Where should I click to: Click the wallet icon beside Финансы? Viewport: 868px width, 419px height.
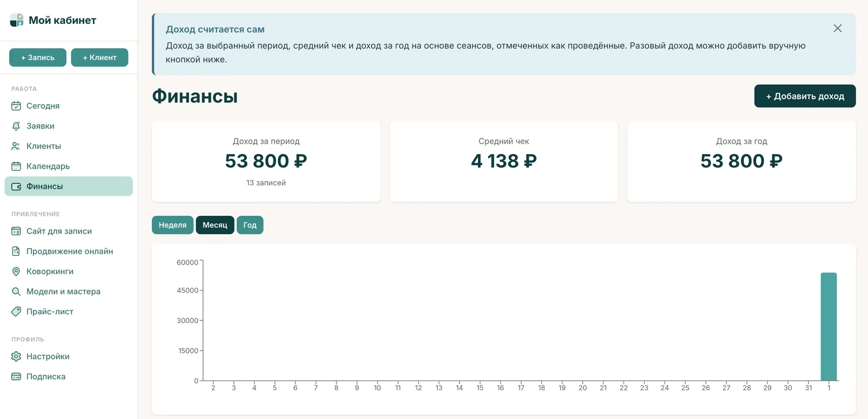16,186
